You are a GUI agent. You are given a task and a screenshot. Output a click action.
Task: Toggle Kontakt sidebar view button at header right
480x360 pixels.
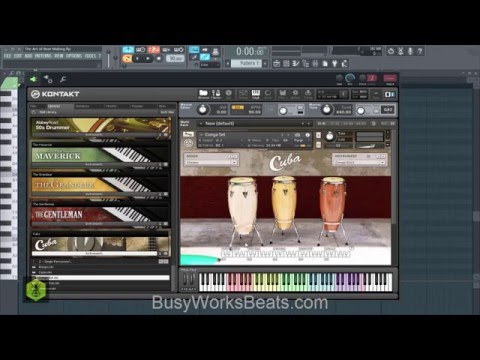[x=390, y=94]
